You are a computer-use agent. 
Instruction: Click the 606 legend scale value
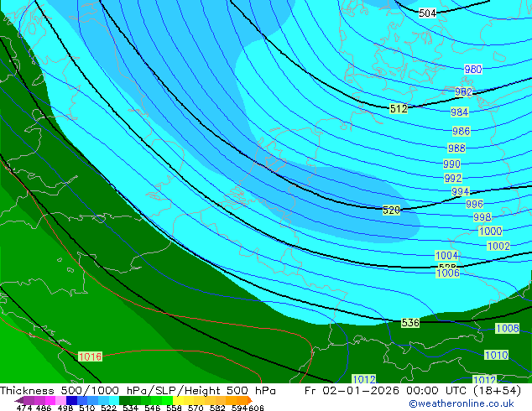pyautogui.click(x=256, y=408)
